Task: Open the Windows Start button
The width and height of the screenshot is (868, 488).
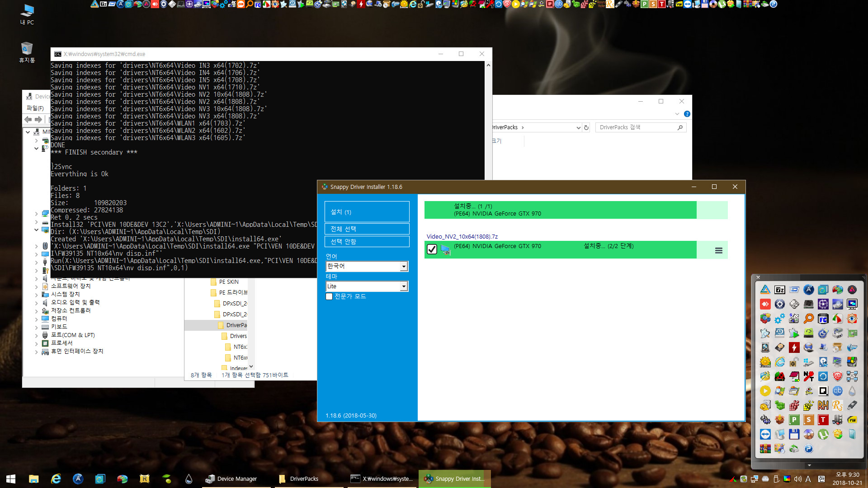Action: (x=11, y=479)
